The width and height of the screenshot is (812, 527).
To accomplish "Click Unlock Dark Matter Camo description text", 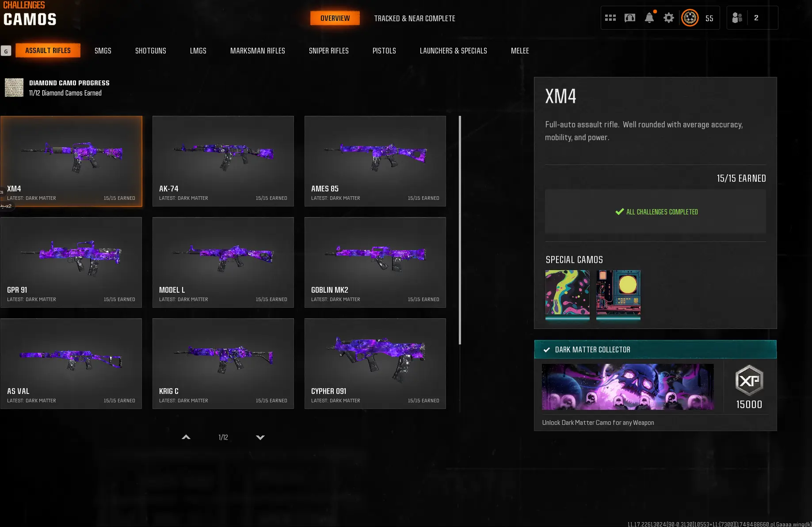I will [x=598, y=423].
